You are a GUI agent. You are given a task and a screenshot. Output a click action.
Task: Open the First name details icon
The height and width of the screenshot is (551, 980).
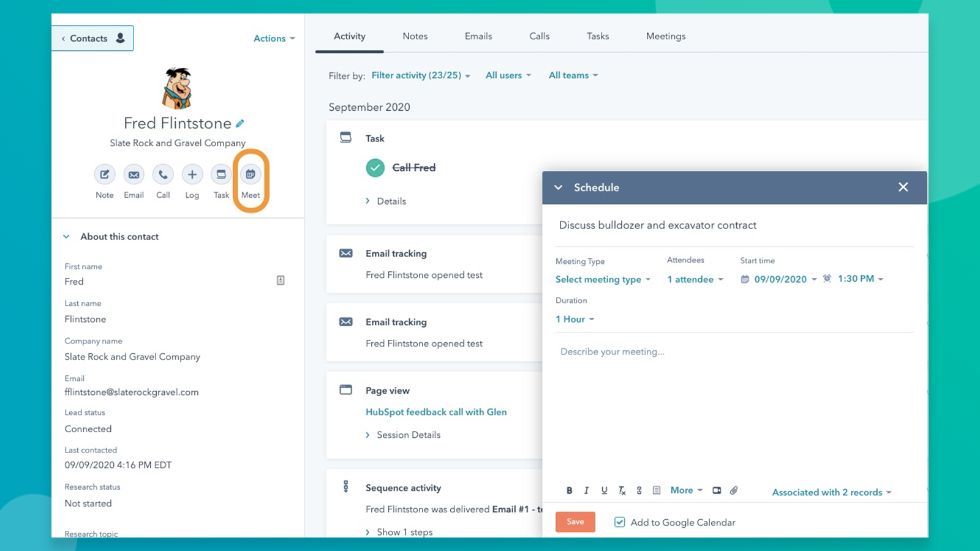pos(281,280)
